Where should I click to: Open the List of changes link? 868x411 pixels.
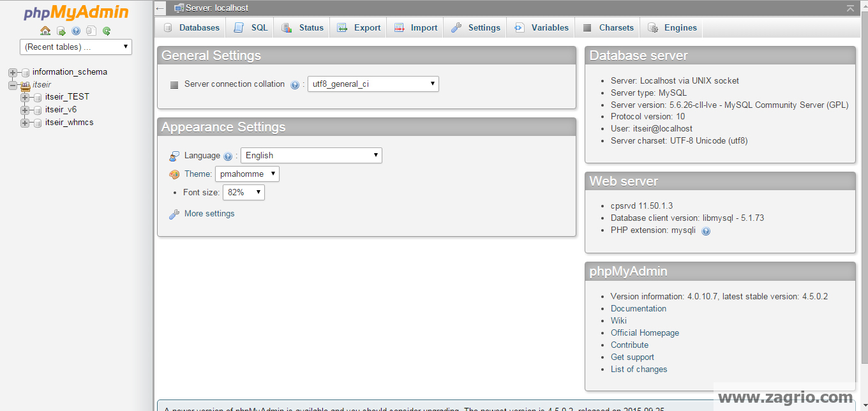639,369
